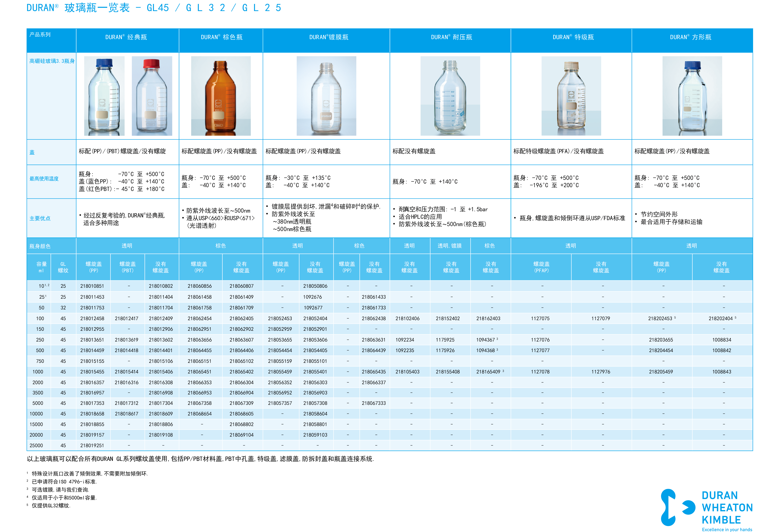Viewport: 778px width, 532px height.
Task: Select item number 218061433
Action: 374,297
